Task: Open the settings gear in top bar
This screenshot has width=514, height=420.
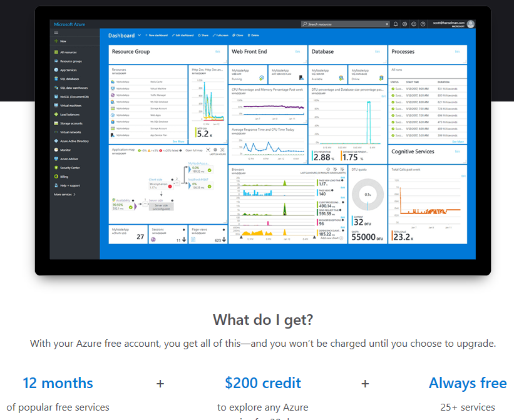Action: 405,24
